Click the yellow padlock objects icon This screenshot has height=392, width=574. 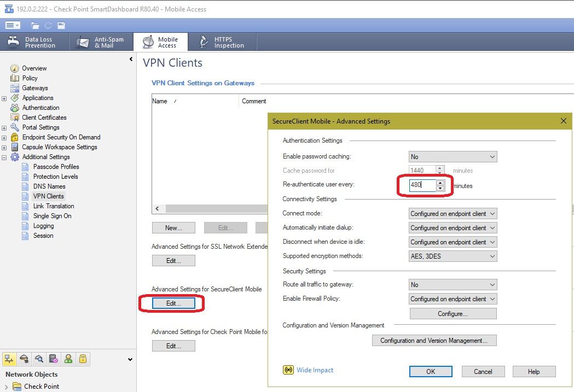tap(83, 359)
